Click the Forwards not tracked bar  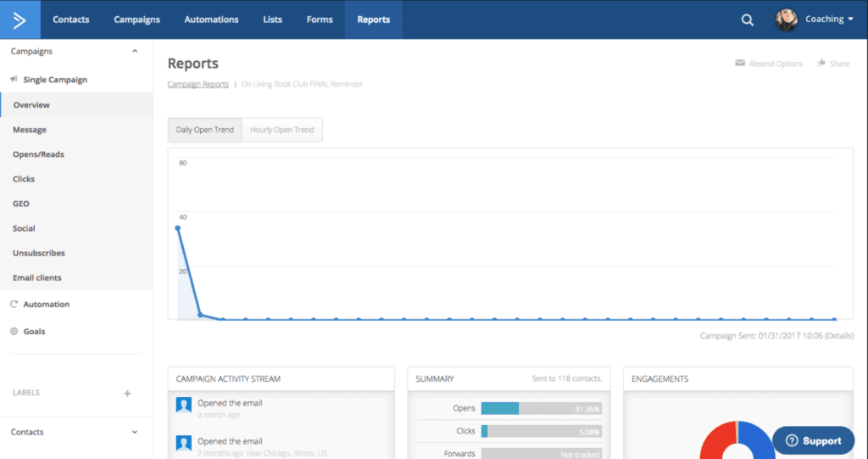542,454
